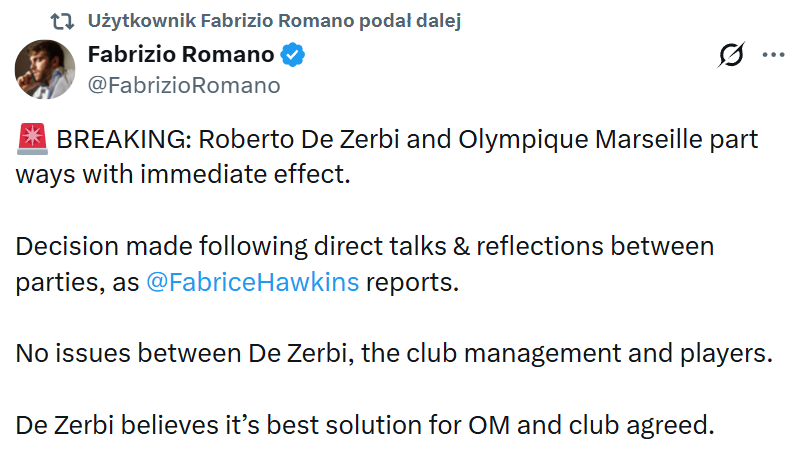The width and height of the screenshot is (801, 451).
Task: Click the word 'reports.' after the mention
Action: coord(412,282)
